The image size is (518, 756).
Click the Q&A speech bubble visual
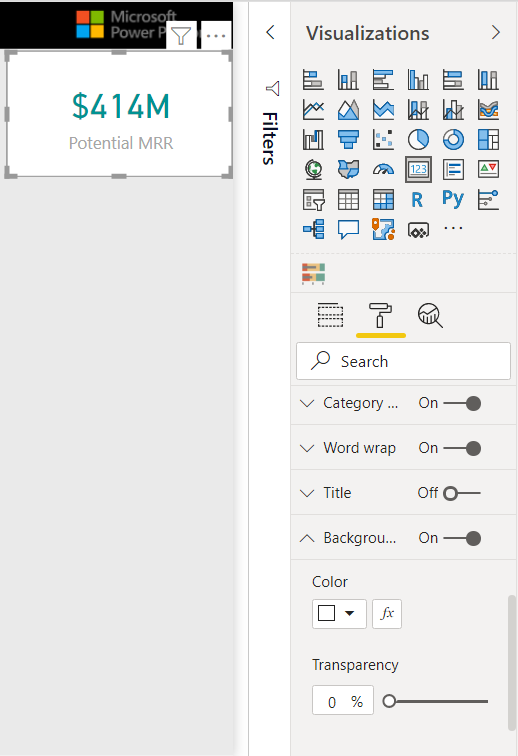coord(348,230)
